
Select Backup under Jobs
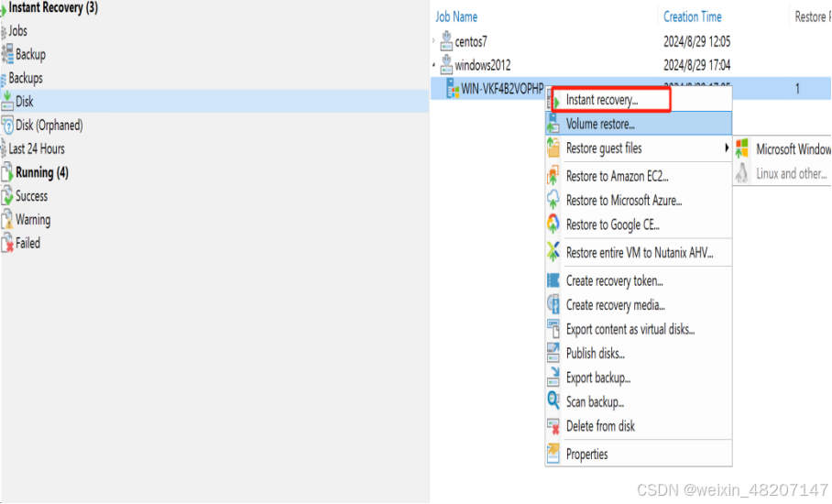point(30,54)
